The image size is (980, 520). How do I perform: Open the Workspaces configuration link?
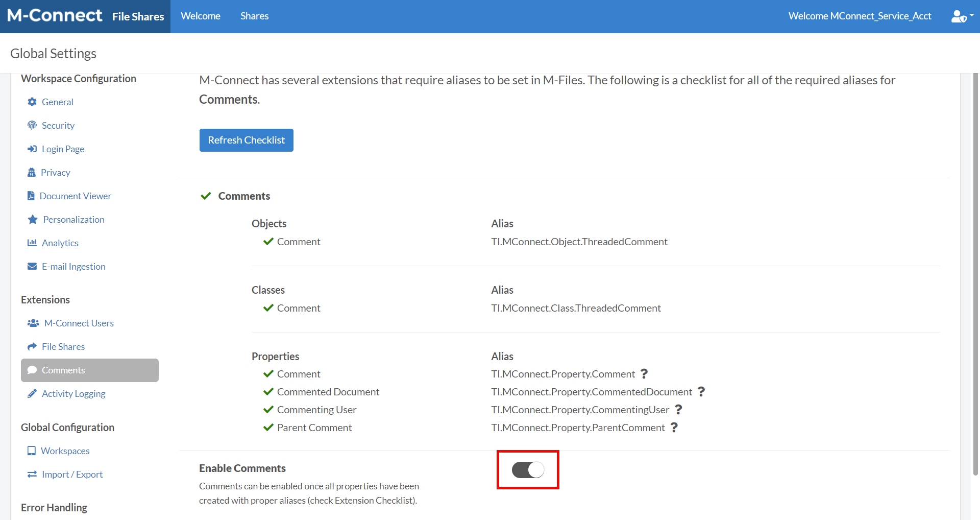(x=65, y=451)
